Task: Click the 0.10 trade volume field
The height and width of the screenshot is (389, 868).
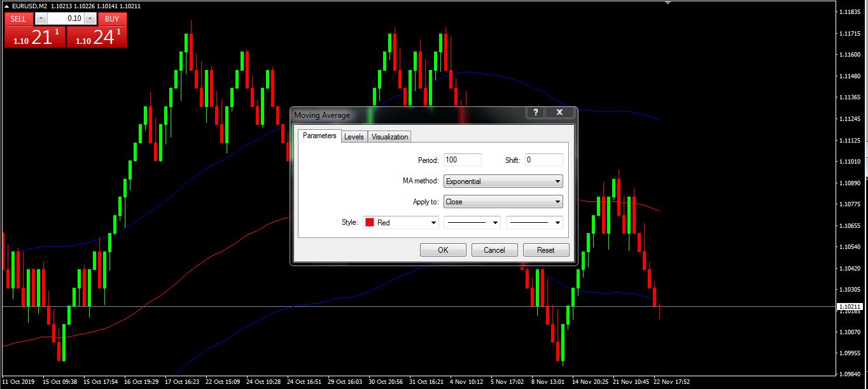Action: coord(66,19)
